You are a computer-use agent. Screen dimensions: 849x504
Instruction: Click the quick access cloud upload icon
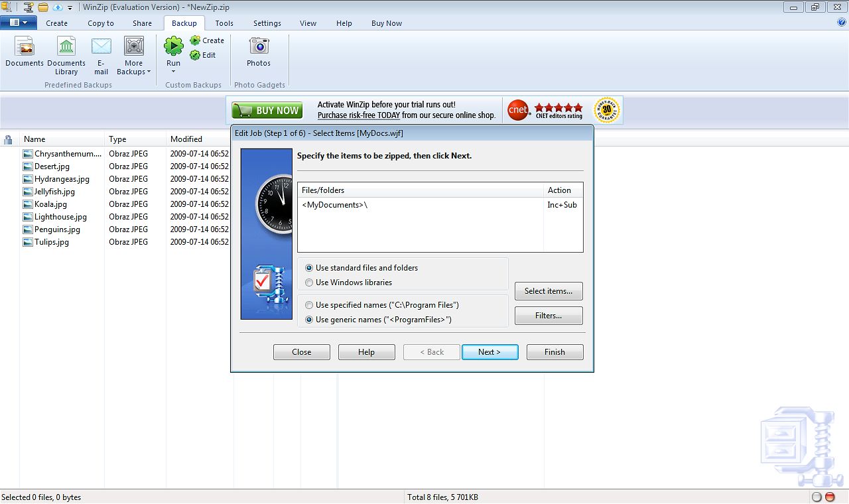tap(57, 7)
